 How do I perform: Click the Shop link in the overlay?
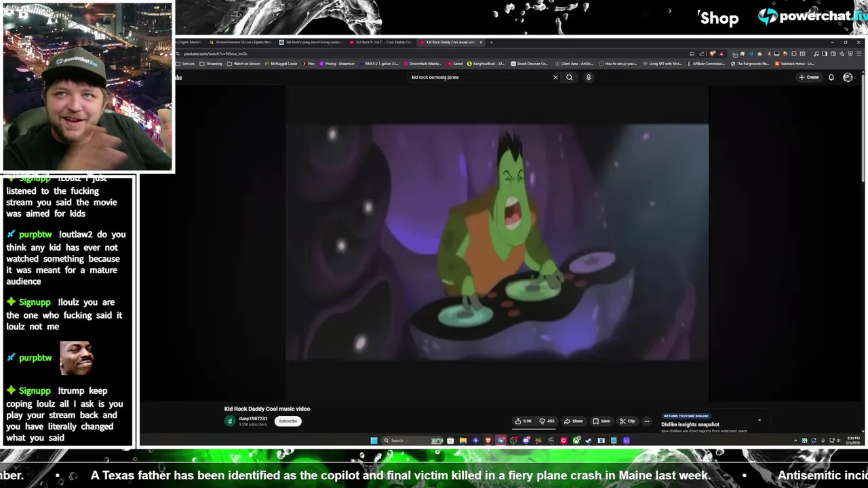point(719,18)
